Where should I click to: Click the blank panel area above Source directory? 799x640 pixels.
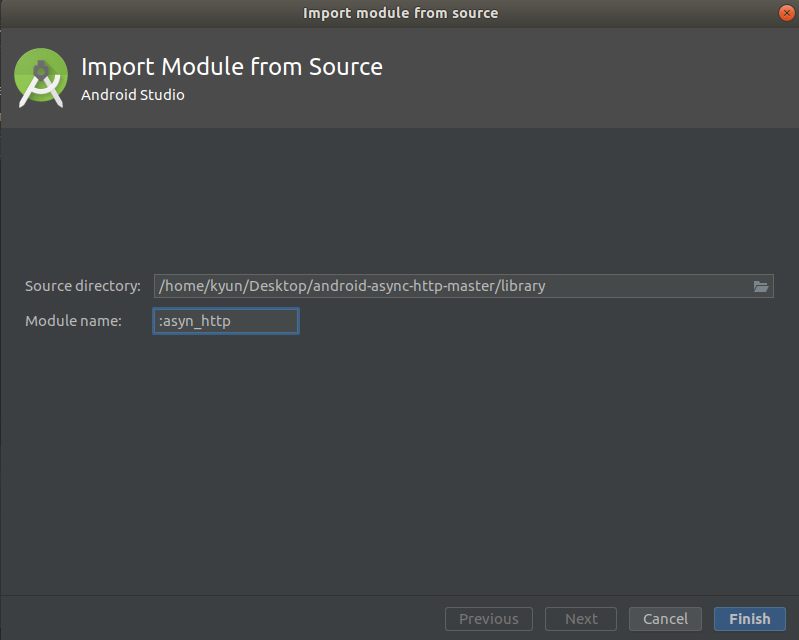[400, 200]
